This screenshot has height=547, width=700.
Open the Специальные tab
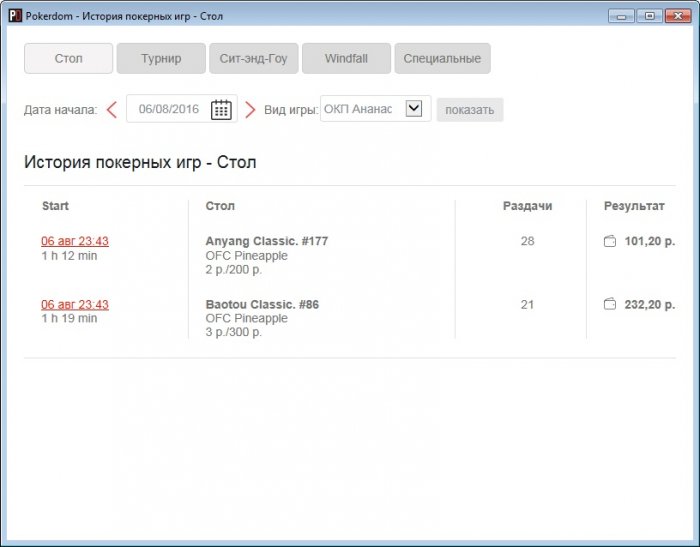[x=442, y=59]
